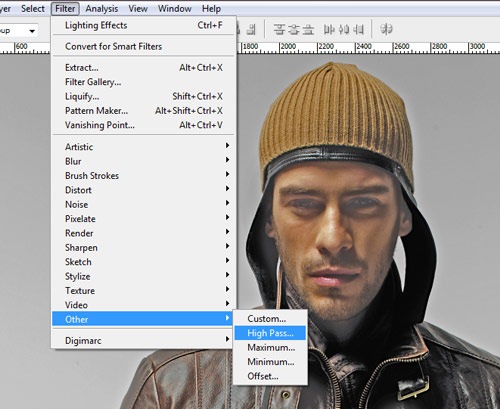
Task: Open the Select menu
Action: (33, 8)
